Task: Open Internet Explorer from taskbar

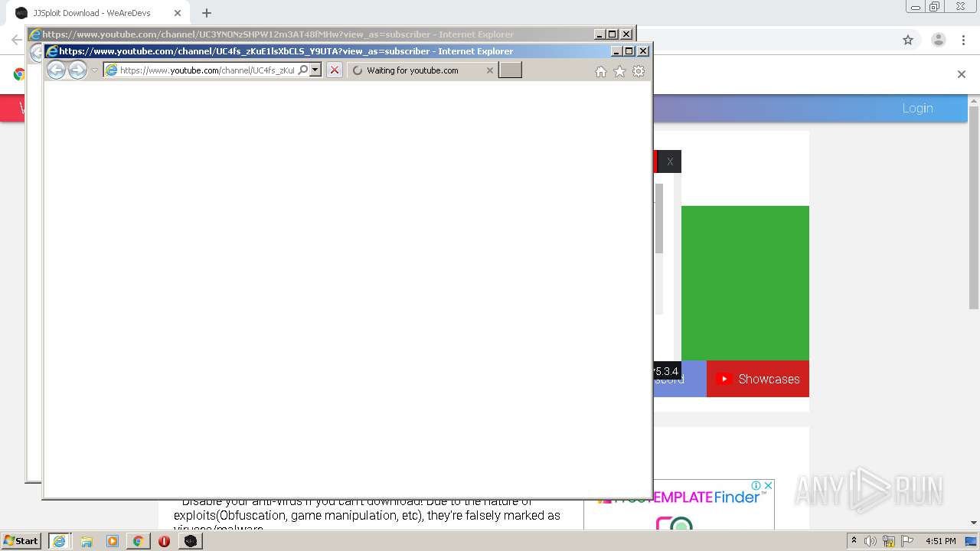Action: 59,541
